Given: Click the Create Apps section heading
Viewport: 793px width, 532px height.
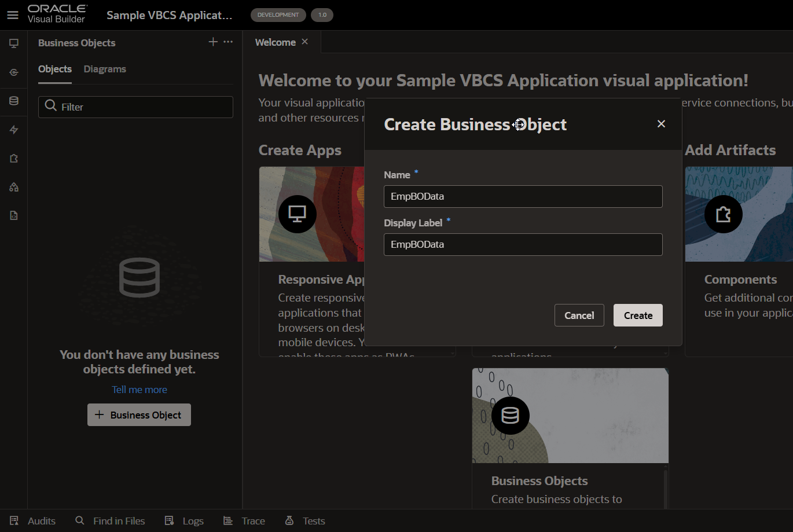Looking at the screenshot, I should 300,151.
